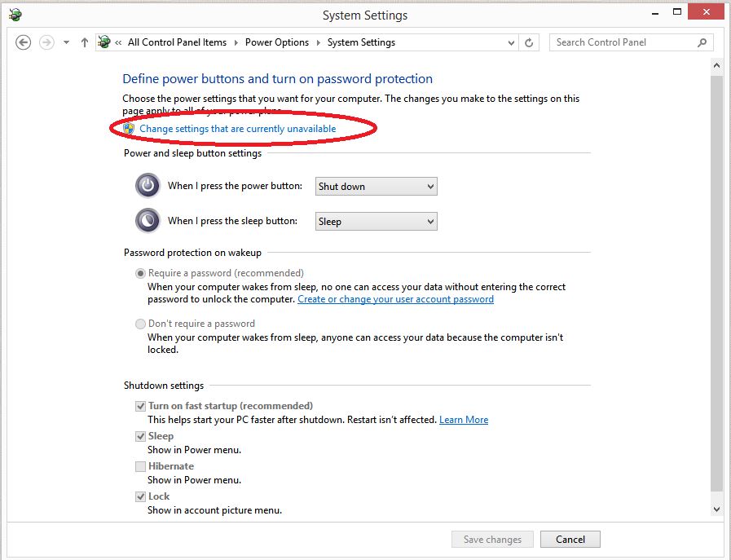
Task: Click the UAC shield icon
Action: click(129, 129)
